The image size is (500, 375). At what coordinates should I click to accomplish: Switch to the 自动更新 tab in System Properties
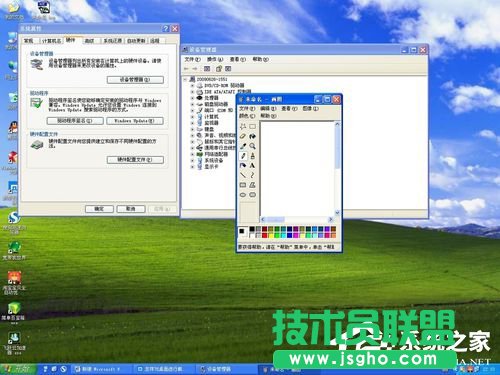click(136, 41)
